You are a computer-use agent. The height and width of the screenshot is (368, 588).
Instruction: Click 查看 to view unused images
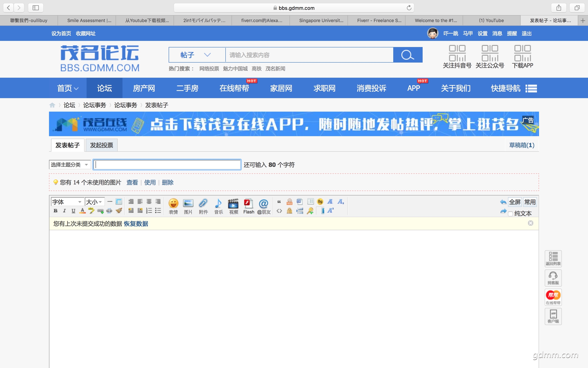(132, 183)
